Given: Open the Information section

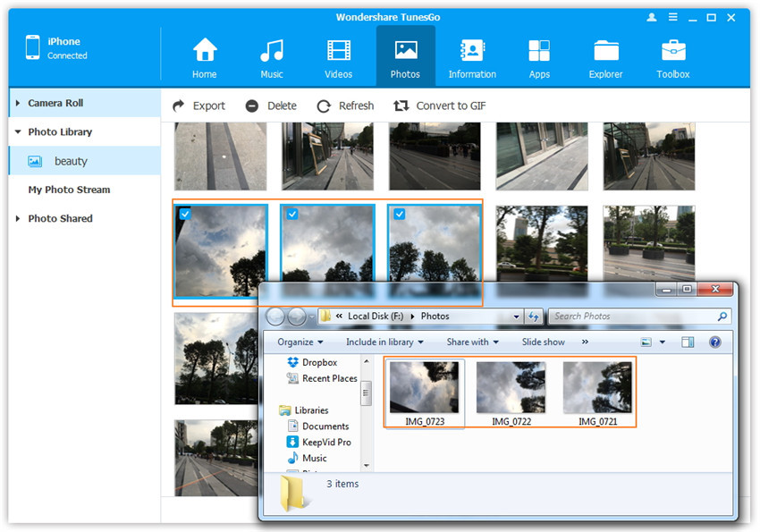Looking at the screenshot, I should pyautogui.click(x=472, y=57).
